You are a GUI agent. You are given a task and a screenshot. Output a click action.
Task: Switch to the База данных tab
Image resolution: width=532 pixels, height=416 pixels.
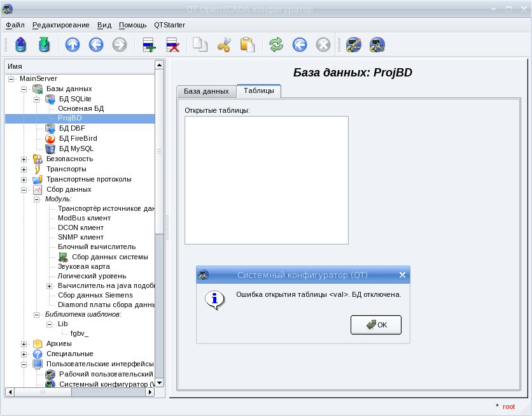[206, 91]
